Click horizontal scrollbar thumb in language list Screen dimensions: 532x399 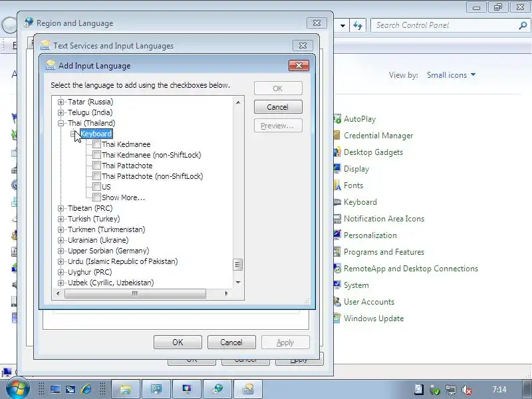(135, 293)
